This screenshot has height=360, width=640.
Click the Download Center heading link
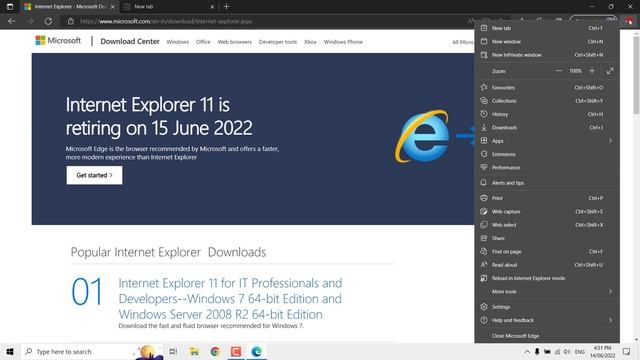tap(130, 41)
